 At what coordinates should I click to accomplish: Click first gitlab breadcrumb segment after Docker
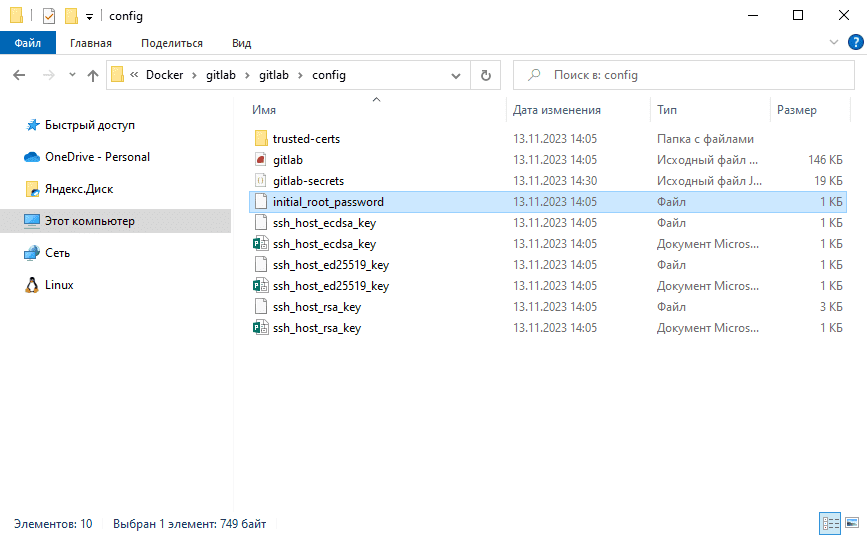pyautogui.click(x=221, y=75)
